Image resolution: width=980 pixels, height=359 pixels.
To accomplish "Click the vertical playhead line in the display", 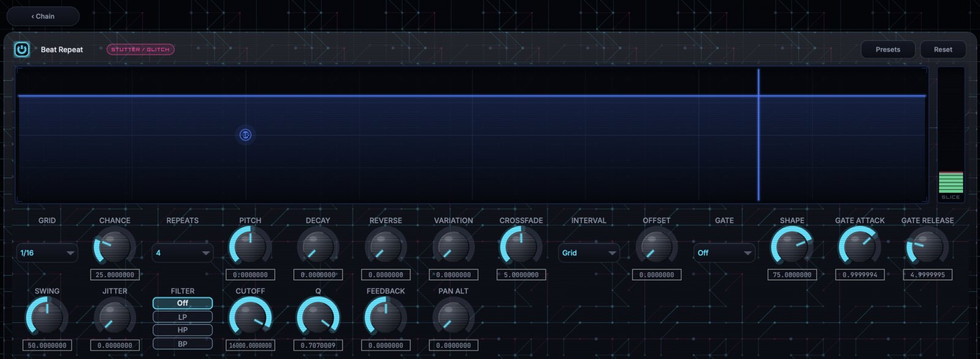I will (758, 135).
